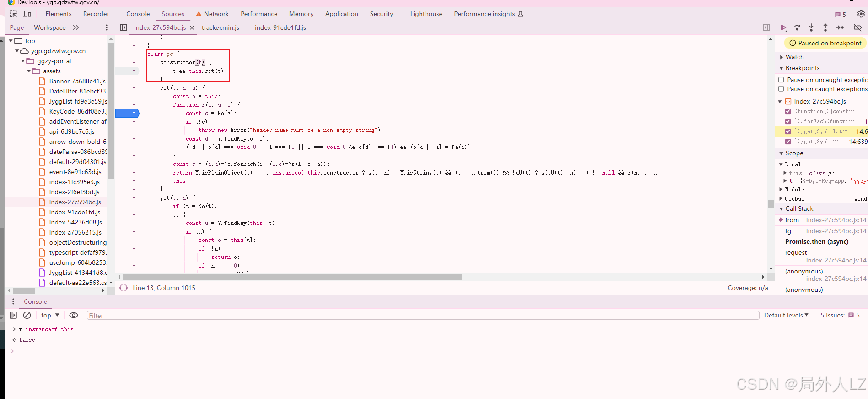Screen dimensions: 868x399
Task: Show the console sidebar icon
Action: (13, 315)
